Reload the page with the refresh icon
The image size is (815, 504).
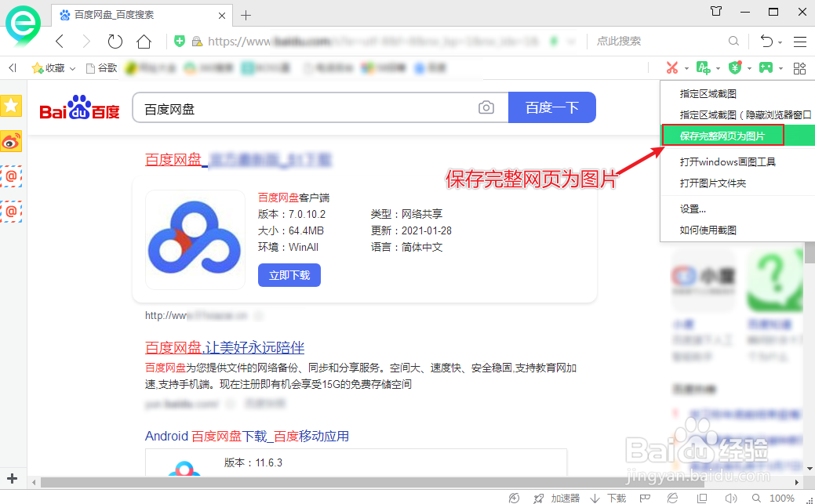click(115, 41)
